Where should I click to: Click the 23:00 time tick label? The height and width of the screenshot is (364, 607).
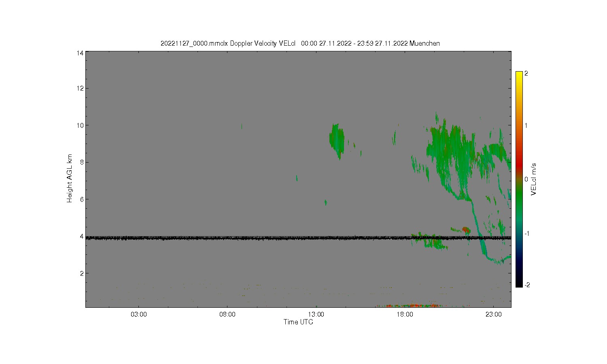point(494,314)
